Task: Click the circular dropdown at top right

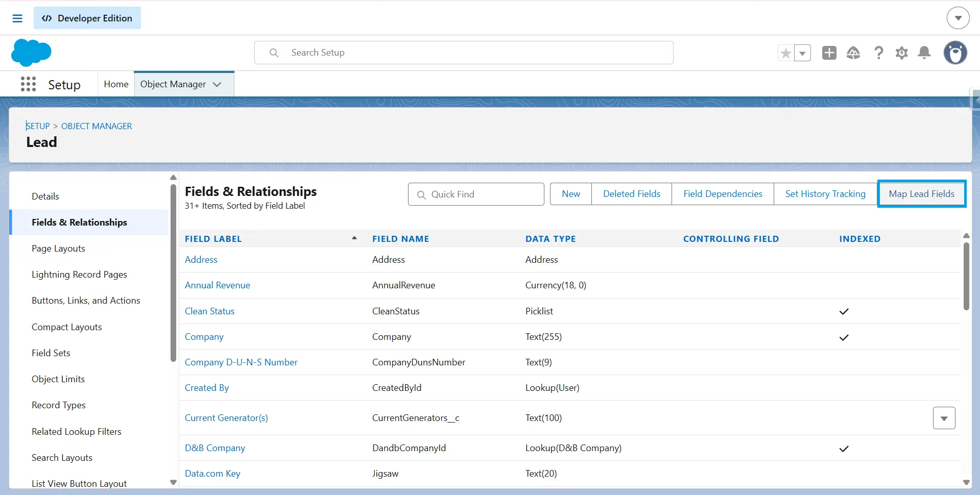Action: click(958, 18)
